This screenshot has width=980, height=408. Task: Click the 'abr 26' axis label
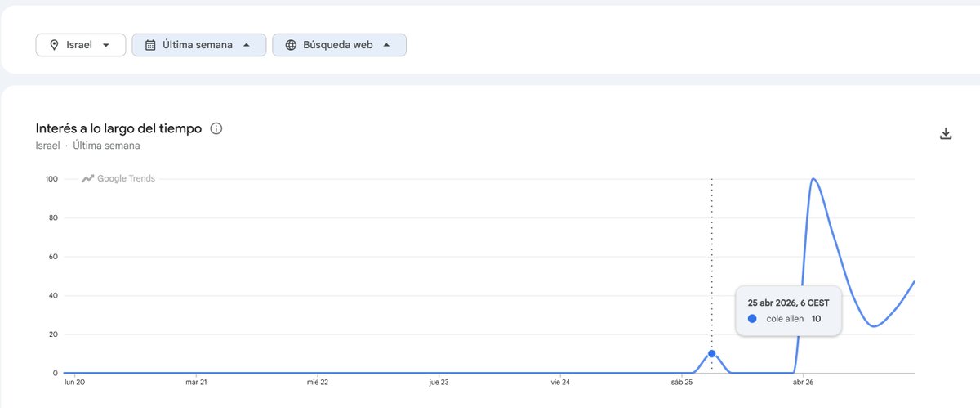[804, 382]
